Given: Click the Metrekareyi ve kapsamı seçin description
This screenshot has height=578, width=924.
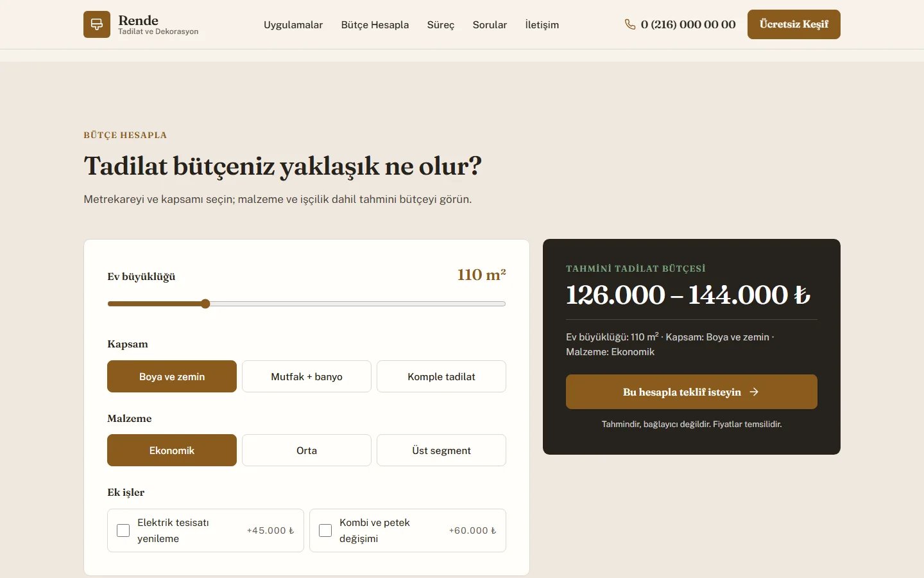Looking at the screenshot, I should (277, 199).
